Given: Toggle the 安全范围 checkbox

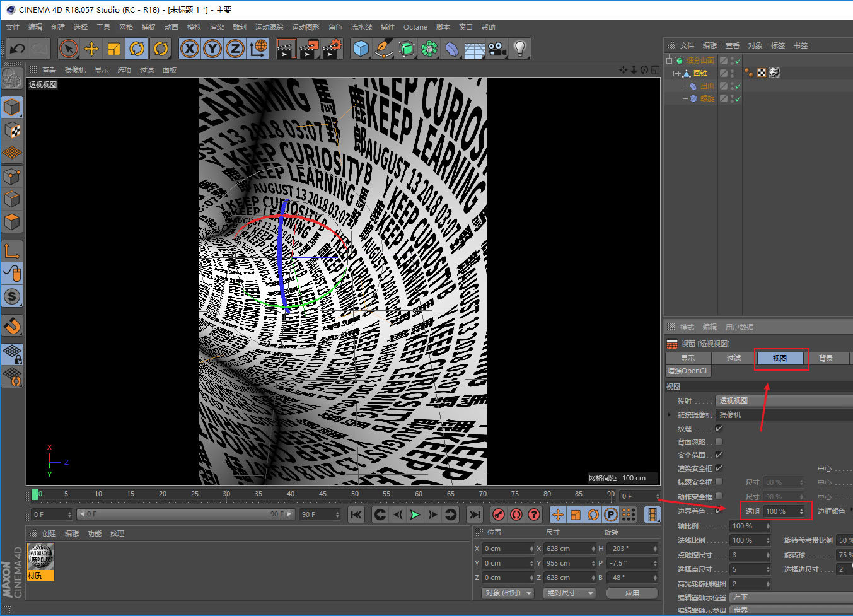Looking at the screenshot, I should coord(719,455).
